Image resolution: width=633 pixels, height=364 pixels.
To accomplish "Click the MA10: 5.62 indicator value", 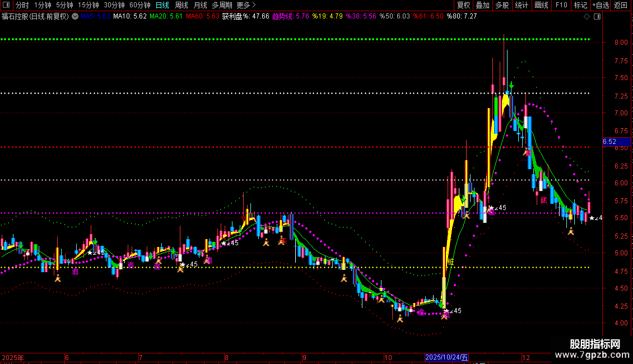I will 129,16.
